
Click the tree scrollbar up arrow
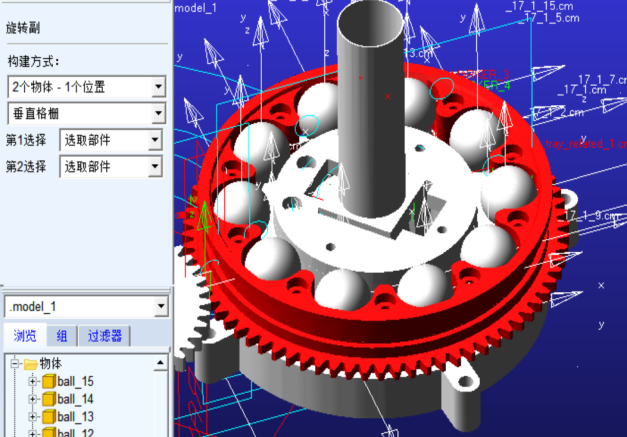pos(160,363)
